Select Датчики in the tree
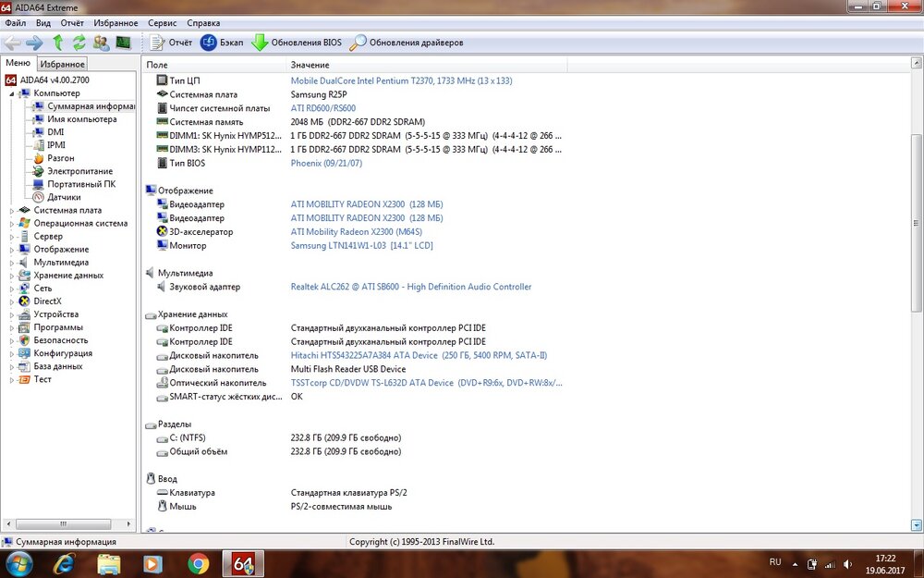The width and height of the screenshot is (924, 578). tap(64, 197)
